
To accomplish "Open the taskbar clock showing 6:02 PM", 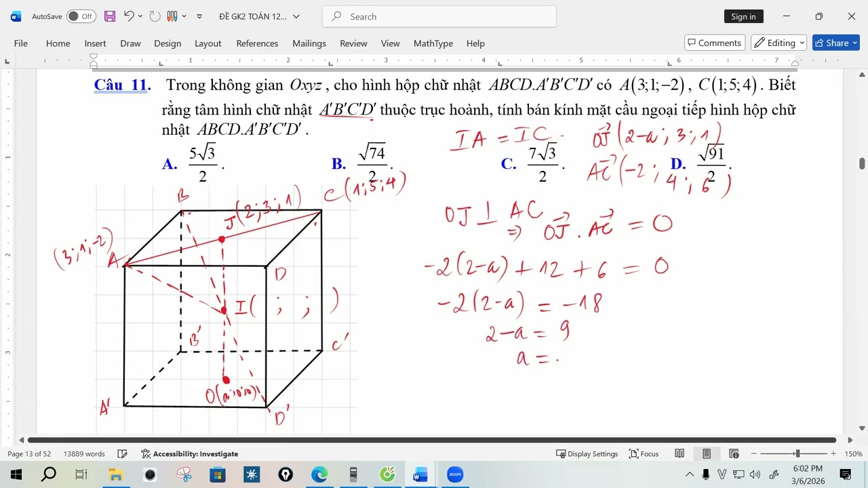I will [807, 474].
